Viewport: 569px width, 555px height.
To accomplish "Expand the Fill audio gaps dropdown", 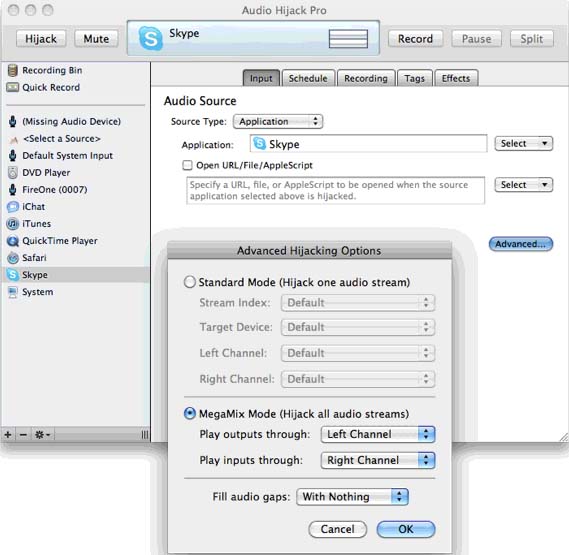I will click(352, 497).
